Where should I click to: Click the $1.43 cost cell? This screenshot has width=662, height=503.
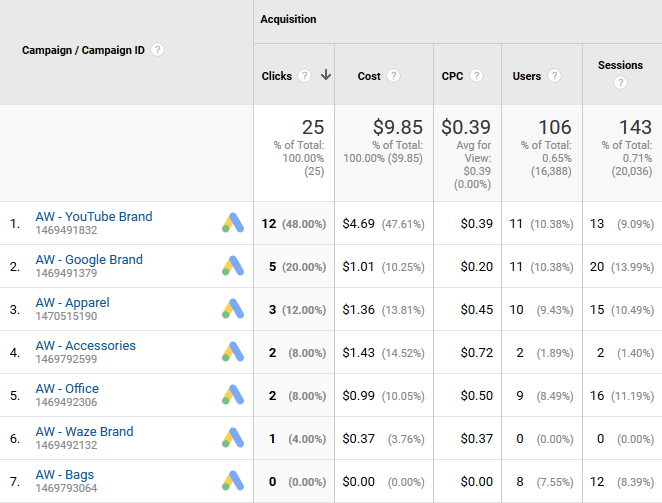[x=383, y=353]
